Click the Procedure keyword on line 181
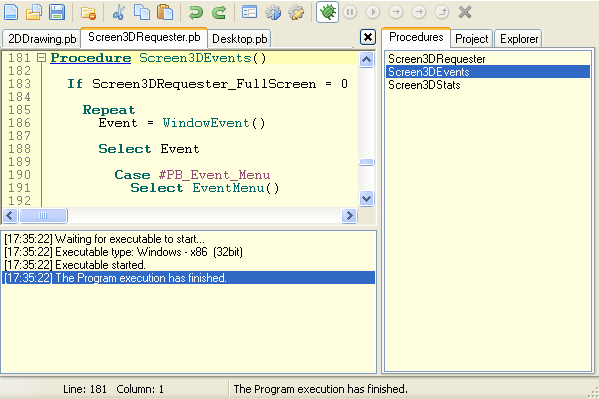The height and width of the screenshot is (399, 599). (x=91, y=58)
